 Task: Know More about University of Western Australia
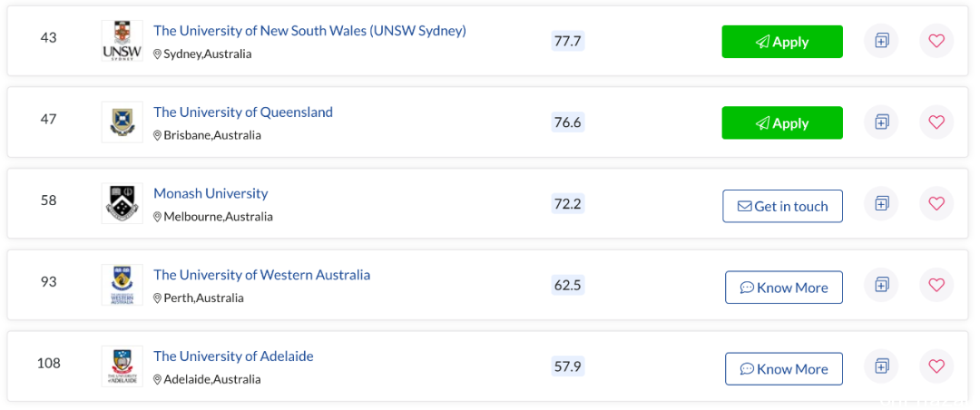pyautogui.click(x=784, y=288)
